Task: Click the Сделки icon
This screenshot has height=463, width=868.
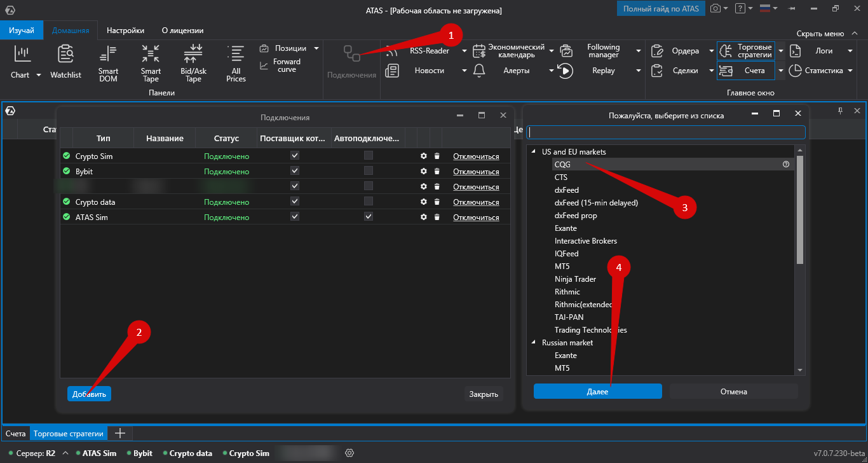Action: click(658, 71)
